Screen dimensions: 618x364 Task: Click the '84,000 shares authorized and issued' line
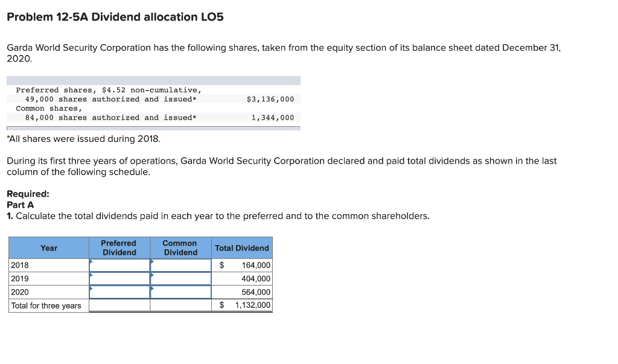(x=111, y=118)
